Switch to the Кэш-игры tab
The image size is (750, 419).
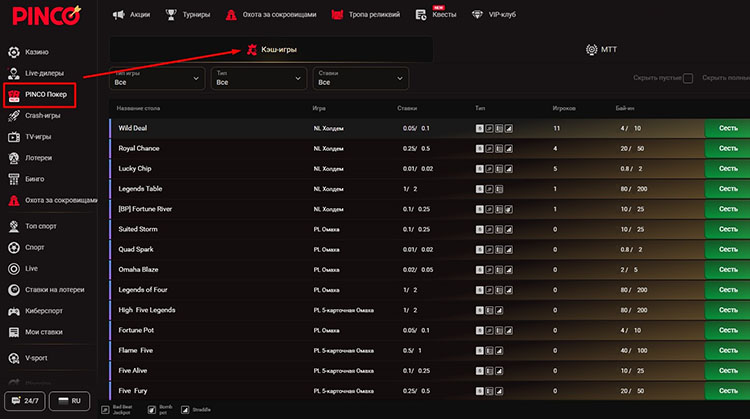click(x=271, y=49)
